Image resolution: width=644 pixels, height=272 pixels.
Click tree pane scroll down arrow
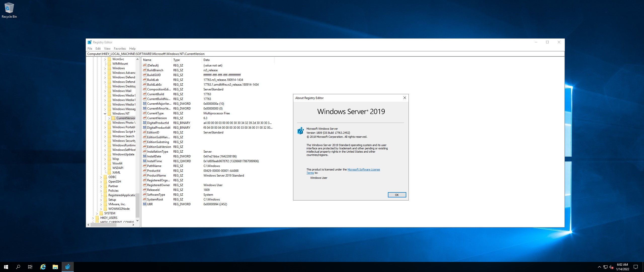point(137,221)
